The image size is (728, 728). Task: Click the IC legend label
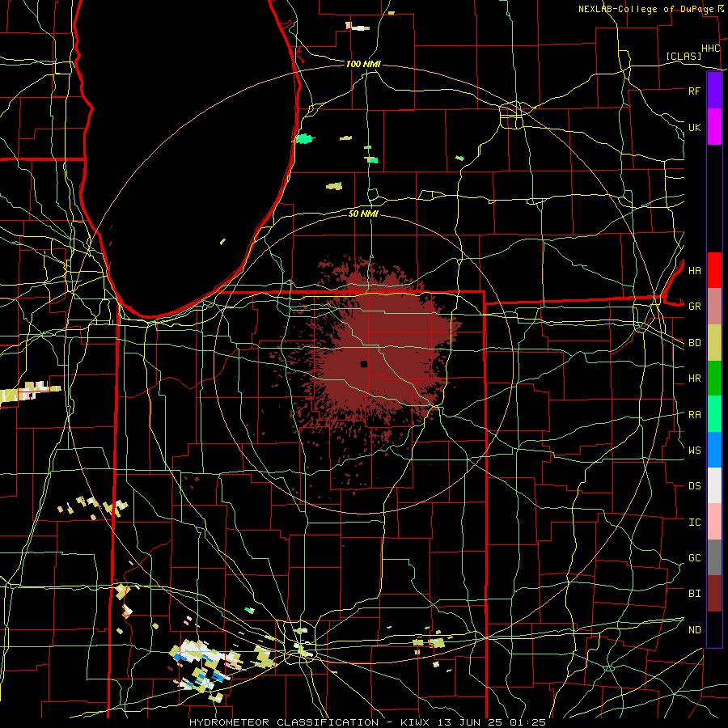coord(694,523)
